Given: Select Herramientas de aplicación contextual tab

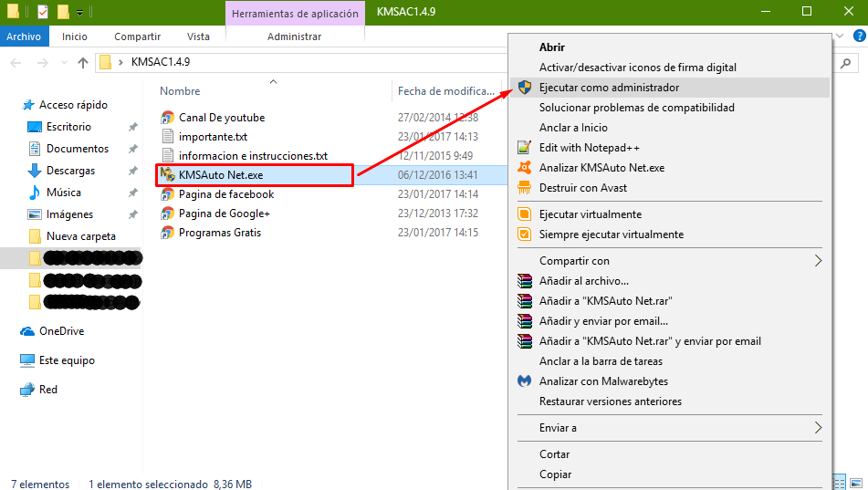Looking at the screenshot, I should pyautogui.click(x=295, y=14).
